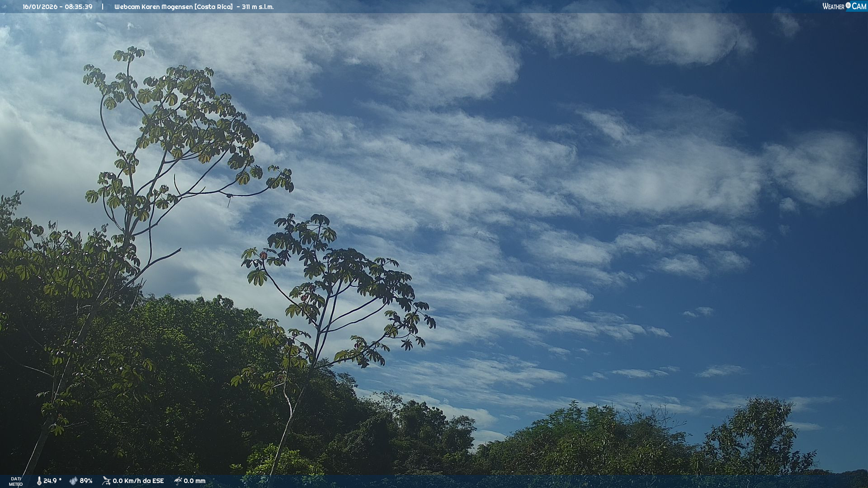
Task: Click the camera lens in WeatherCam logo
Action: click(848, 5)
